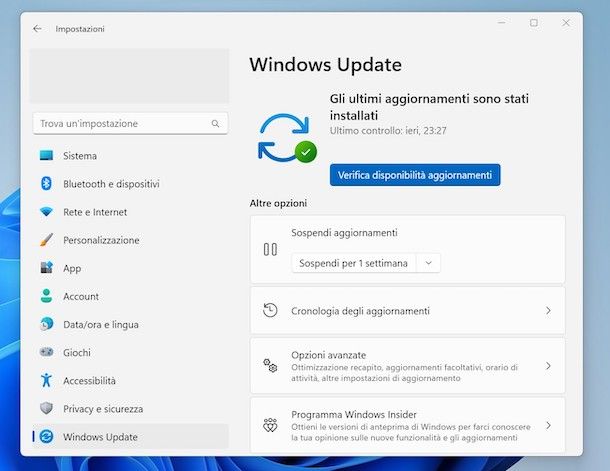Image resolution: width=610 pixels, height=471 pixels.
Task: Click the gears icon for Opzioni avanzate
Action: [x=270, y=366]
